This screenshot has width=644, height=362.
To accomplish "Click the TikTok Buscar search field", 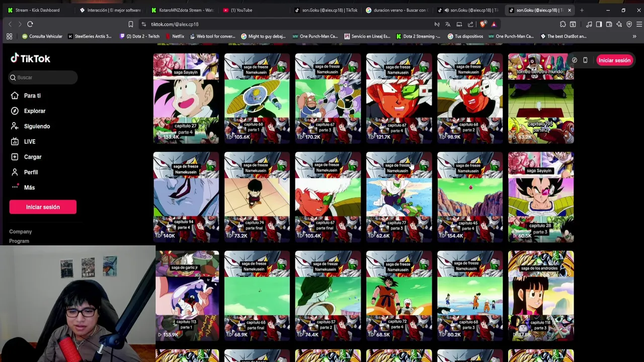I will coord(43,77).
